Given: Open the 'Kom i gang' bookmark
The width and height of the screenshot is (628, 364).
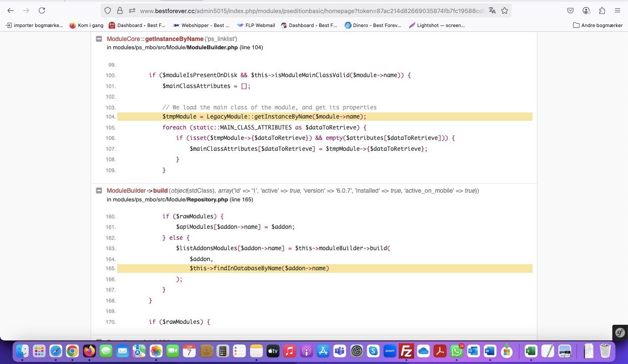Looking at the screenshot, I should pos(86,25).
